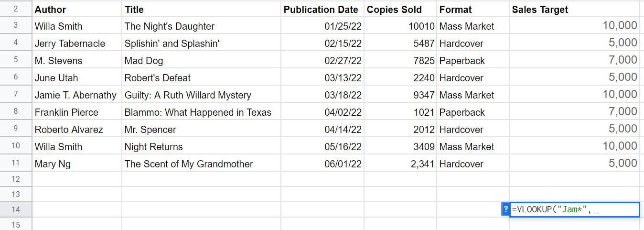Click the Franklin Pierce cell
The image size is (644, 230).
point(77,112)
